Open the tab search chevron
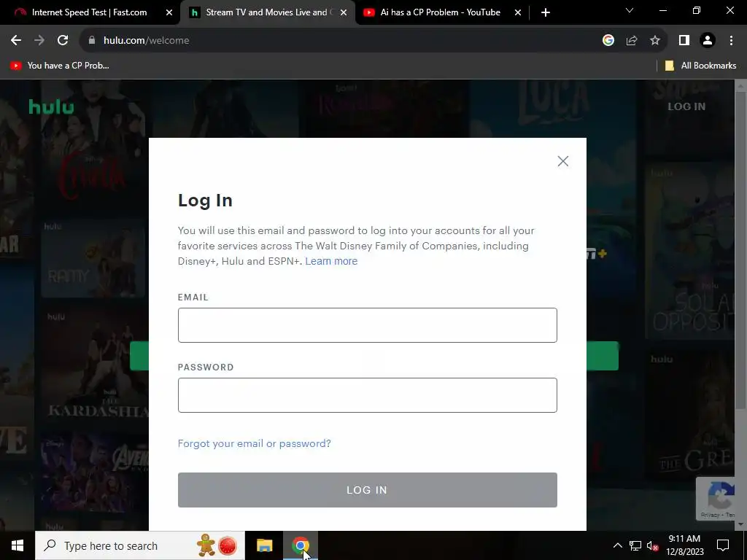Image resolution: width=747 pixels, height=560 pixels. [x=630, y=10]
